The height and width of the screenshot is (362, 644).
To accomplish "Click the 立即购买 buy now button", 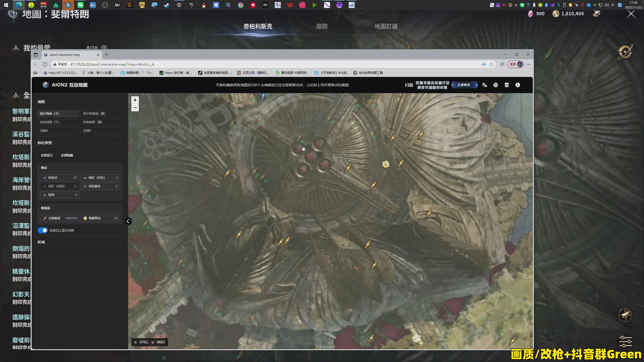I will pos(464,85).
